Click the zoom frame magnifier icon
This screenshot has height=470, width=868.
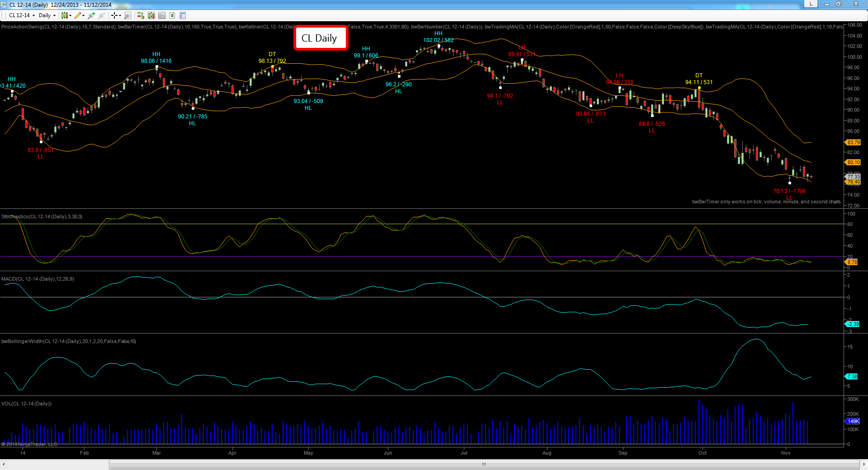[x=127, y=15]
